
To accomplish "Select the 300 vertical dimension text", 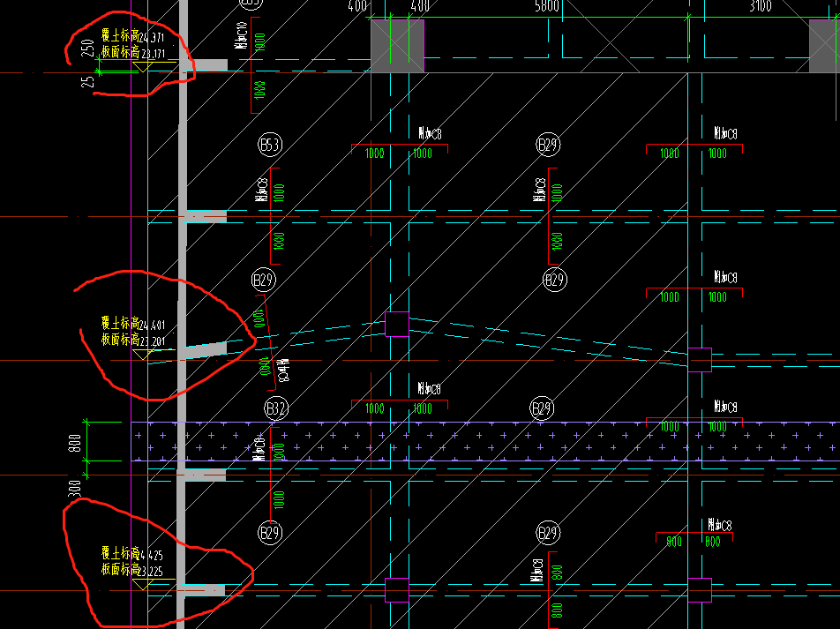I will 74,488.
